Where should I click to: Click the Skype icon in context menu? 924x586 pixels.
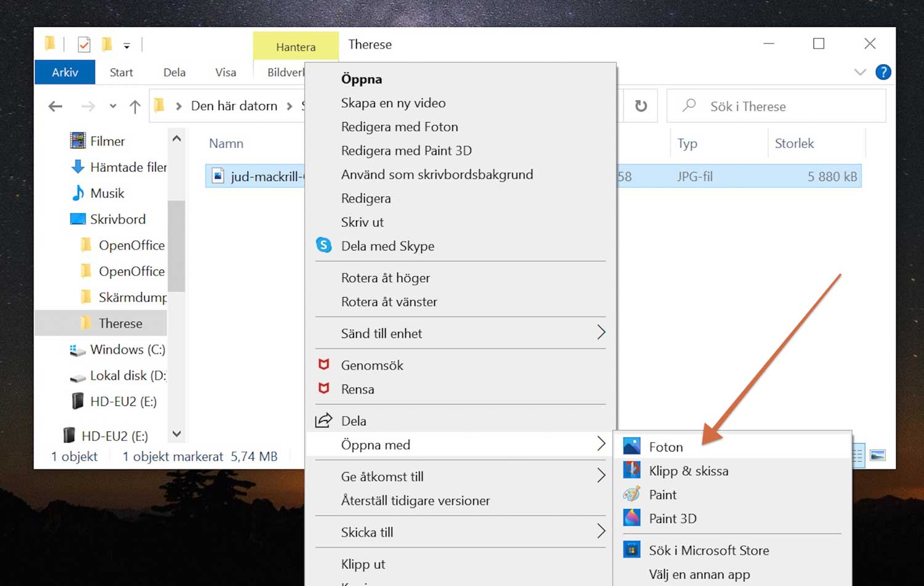coord(323,245)
